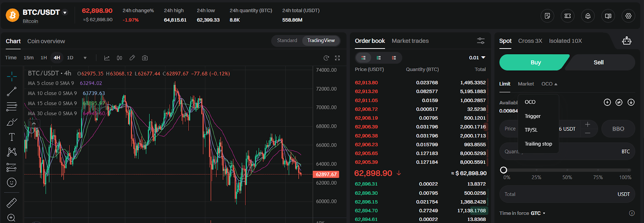Open the settings gear icon

(x=628, y=16)
